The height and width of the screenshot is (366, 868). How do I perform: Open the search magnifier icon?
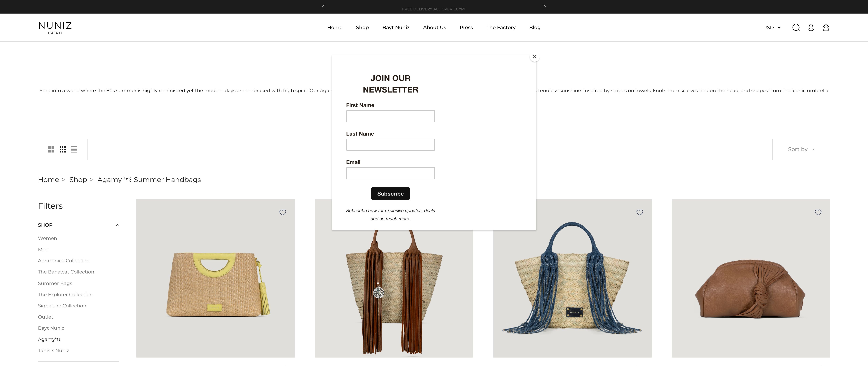click(x=796, y=28)
